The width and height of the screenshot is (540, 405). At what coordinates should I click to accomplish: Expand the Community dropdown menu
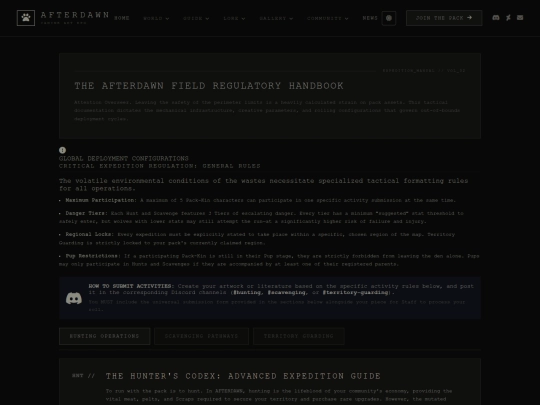(328, 18)
